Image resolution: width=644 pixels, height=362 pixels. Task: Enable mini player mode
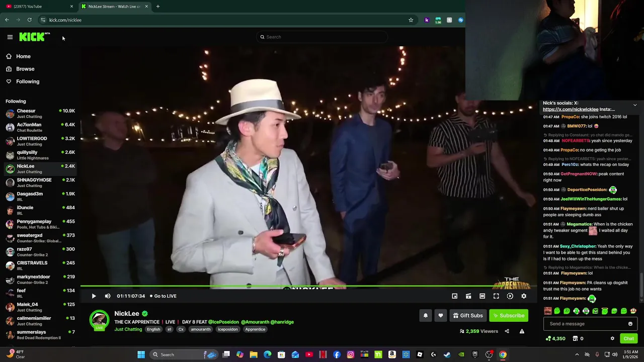pyautogui.click(x=454, y=296)
